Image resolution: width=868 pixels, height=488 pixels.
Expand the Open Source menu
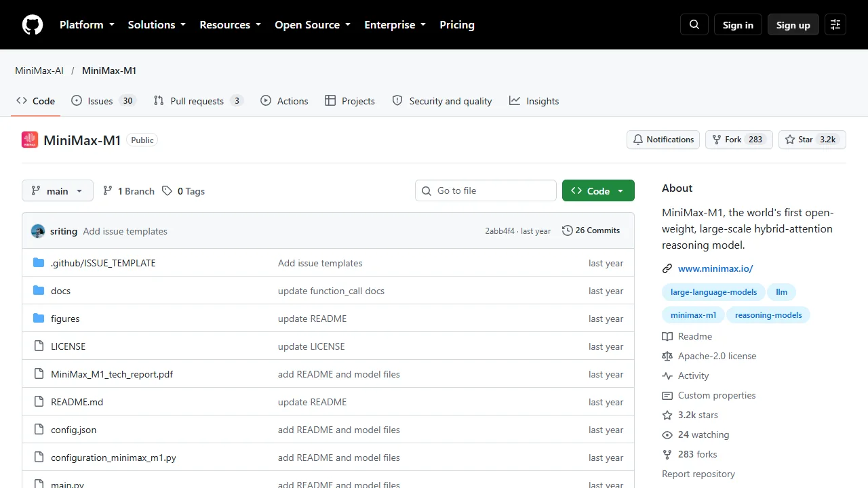313,25
